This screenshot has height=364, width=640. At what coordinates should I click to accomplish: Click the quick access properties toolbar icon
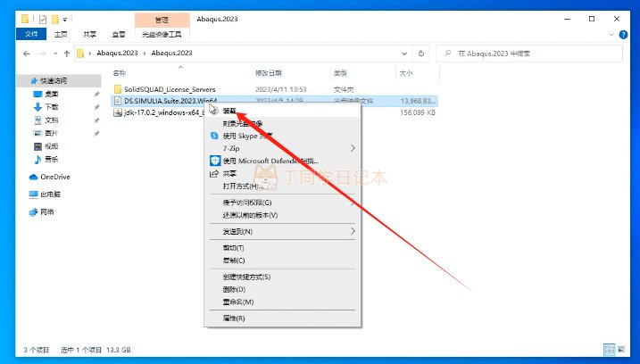(x=43, y=19)
